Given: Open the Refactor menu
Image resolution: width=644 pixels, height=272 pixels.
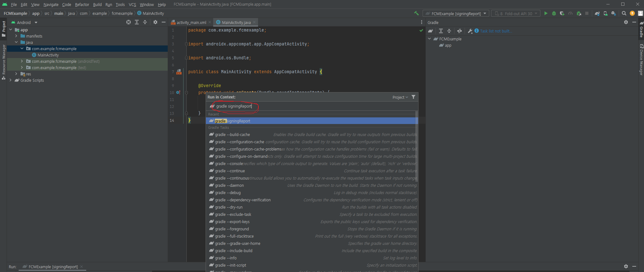Looking at the screenshot, I should point(82,4).
